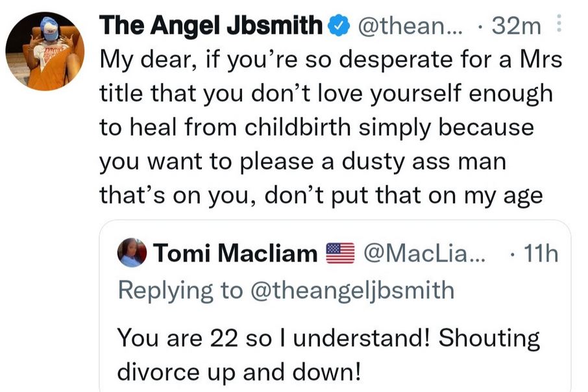Click the 32m tweet timestamp
Screen dimensions: 588x392
(x=516, y=27)
